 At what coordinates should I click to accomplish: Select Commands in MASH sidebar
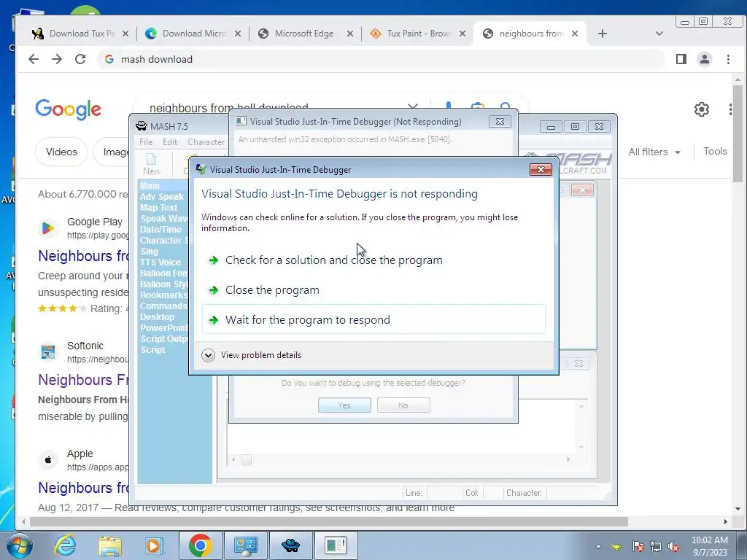[x=163, y=306]
